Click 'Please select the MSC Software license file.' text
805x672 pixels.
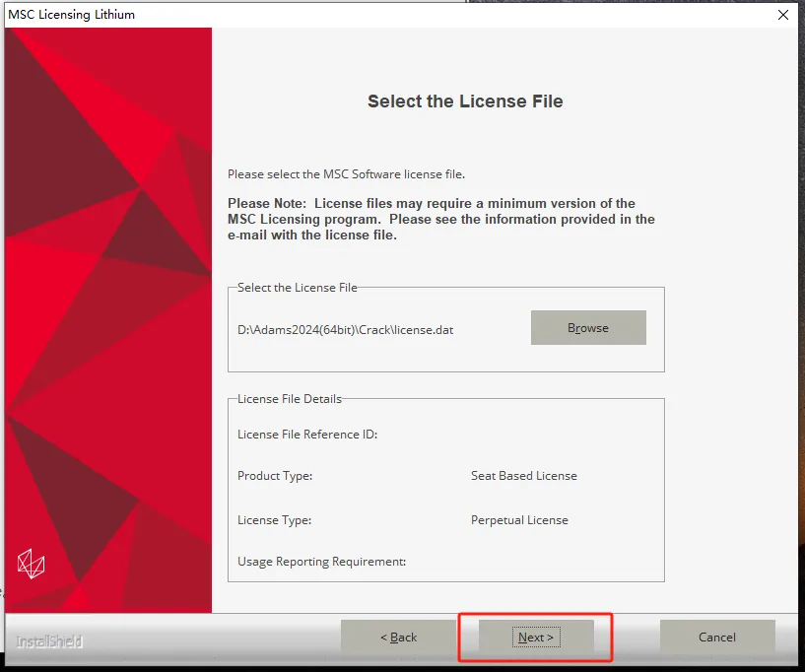(346, 174)
